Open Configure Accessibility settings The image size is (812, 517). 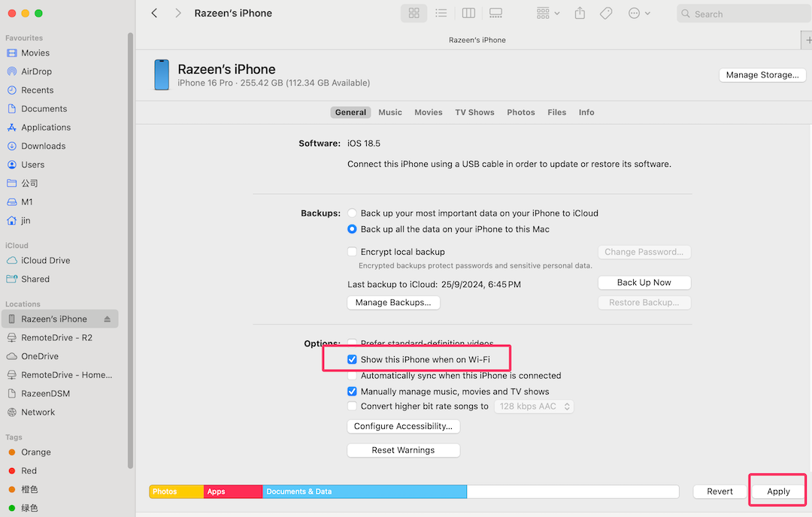tap(404, 426)
